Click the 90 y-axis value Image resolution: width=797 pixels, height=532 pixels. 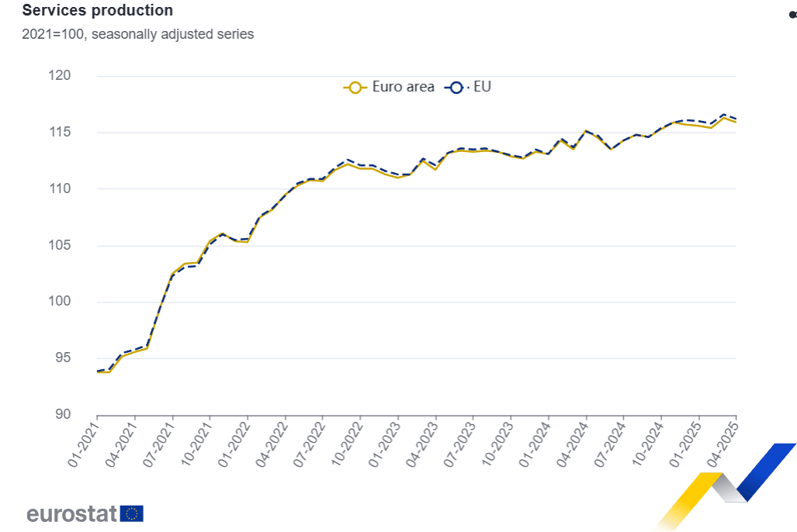coord(85,414)
